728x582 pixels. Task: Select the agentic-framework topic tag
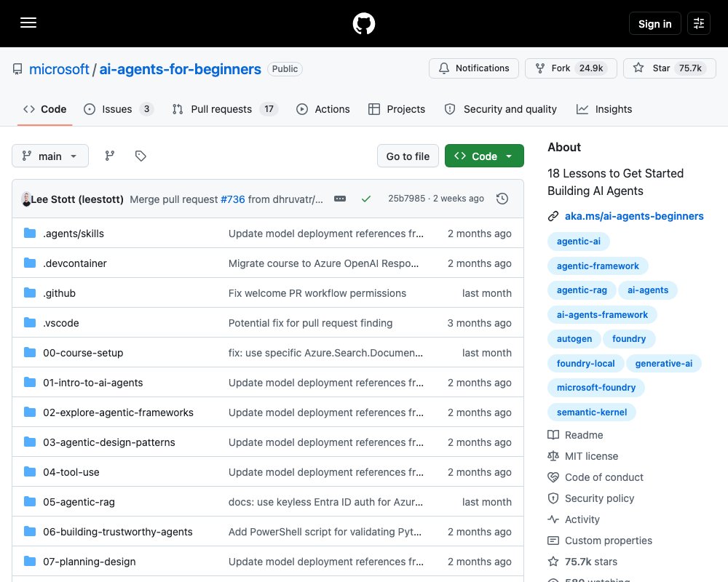(598, 266)
